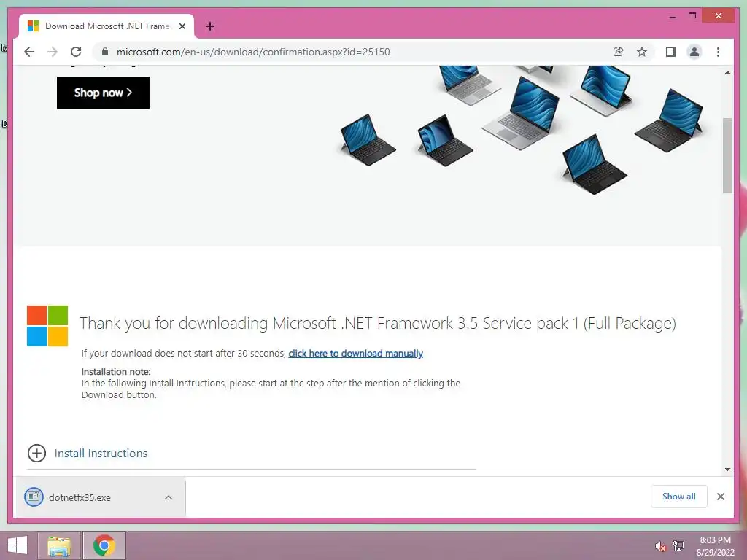Open the taskbar clock showing 8:03 PM
Viewport: 747px width, 560px height.
pos(715,546)
